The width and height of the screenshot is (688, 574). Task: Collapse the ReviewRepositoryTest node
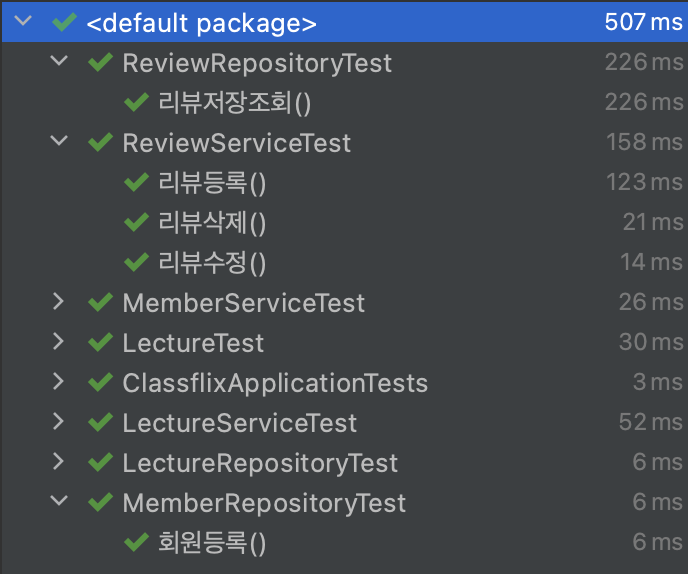point(59,60)
